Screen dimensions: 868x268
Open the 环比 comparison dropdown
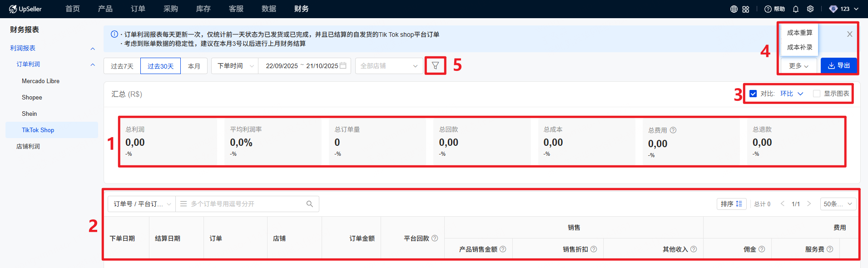(x=792, y=94)
